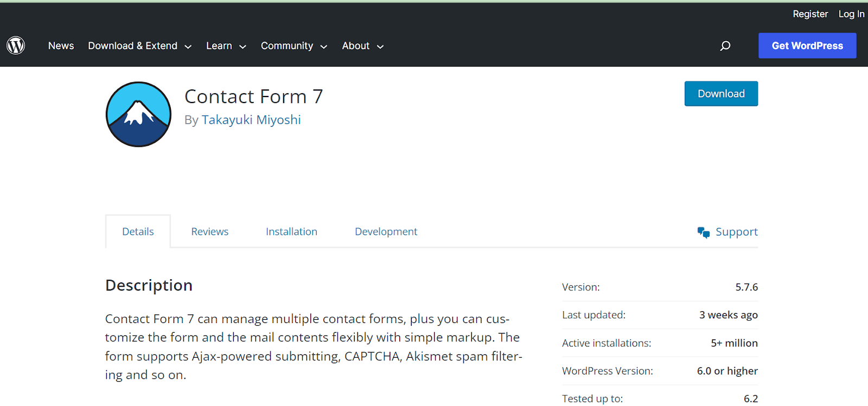Screen dimensions: 868x406
Task: Switch to the Details tab
Action: tap(138, 231)
